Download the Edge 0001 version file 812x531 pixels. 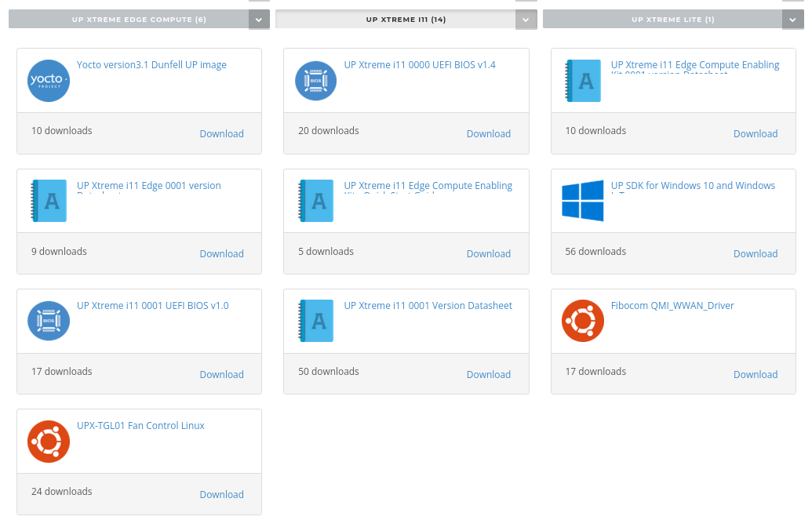222,254
